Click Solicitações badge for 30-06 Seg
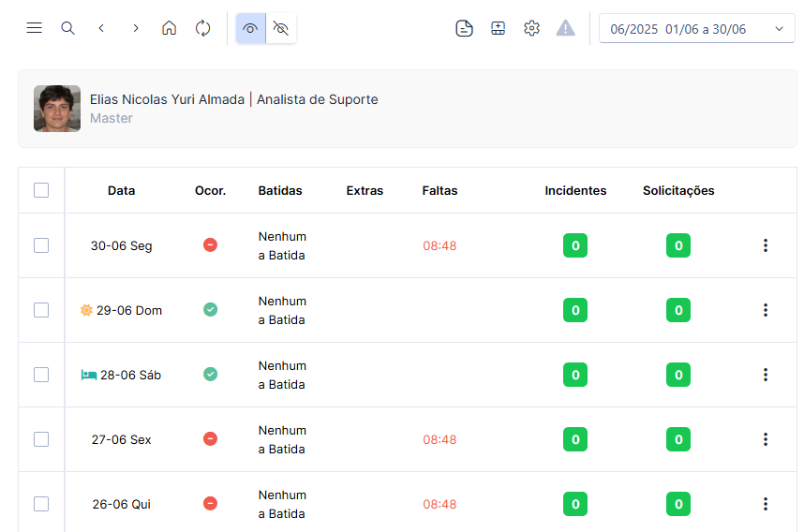 (x=678, y=245)
